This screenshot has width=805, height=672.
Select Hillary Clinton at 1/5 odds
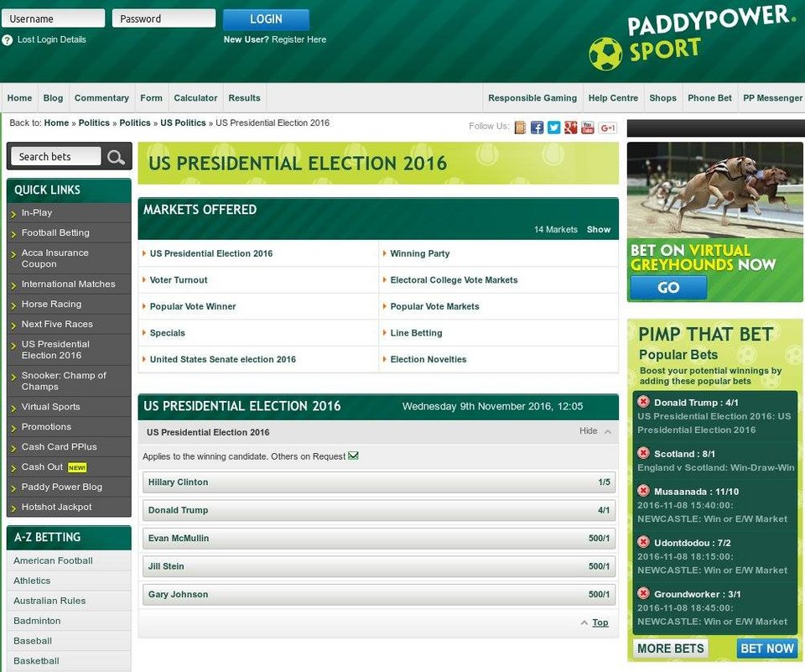coord(379,482)
